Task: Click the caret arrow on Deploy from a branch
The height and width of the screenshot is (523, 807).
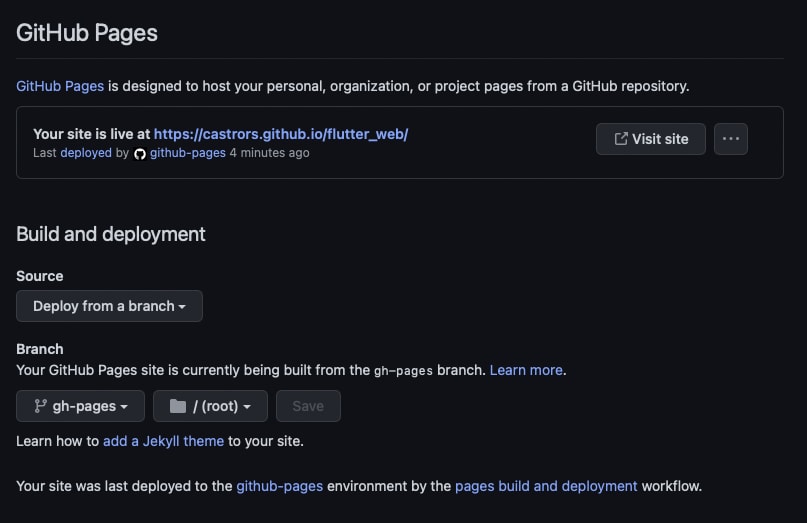Action: [182, 307]
